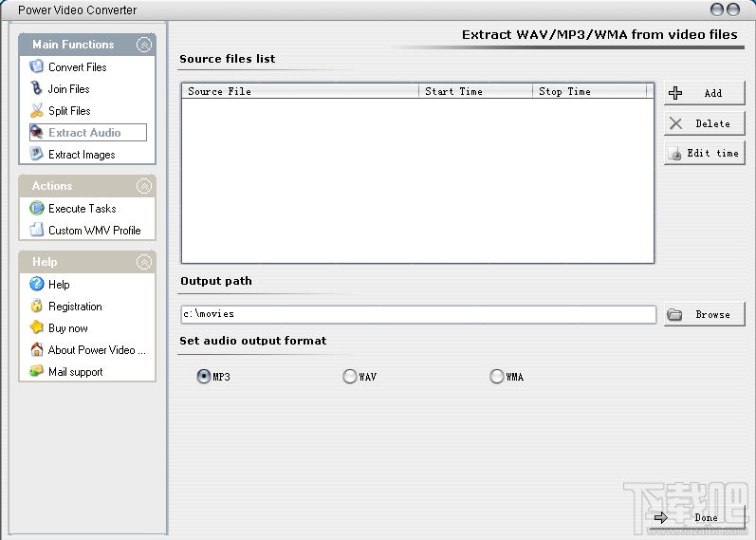Select the WMA output format
The width and height of the screenshot is (756, 540).
click(x=497, y=376)
